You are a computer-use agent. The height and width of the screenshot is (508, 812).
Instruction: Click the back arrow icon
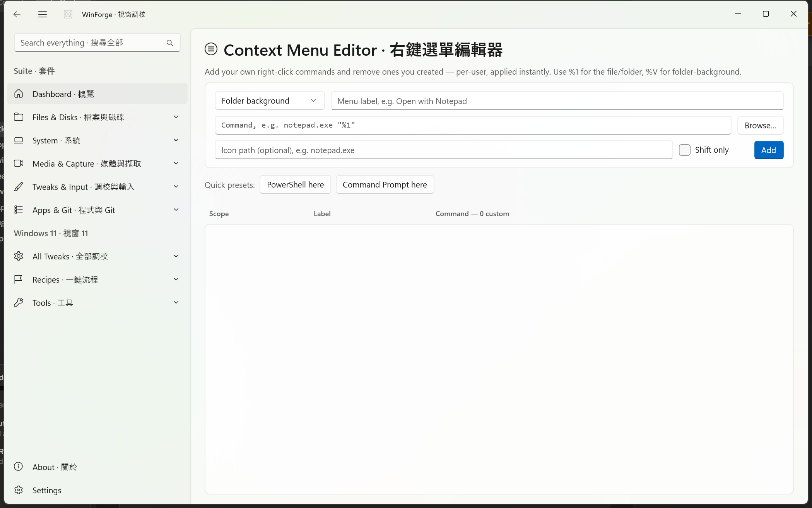[17, 14]
